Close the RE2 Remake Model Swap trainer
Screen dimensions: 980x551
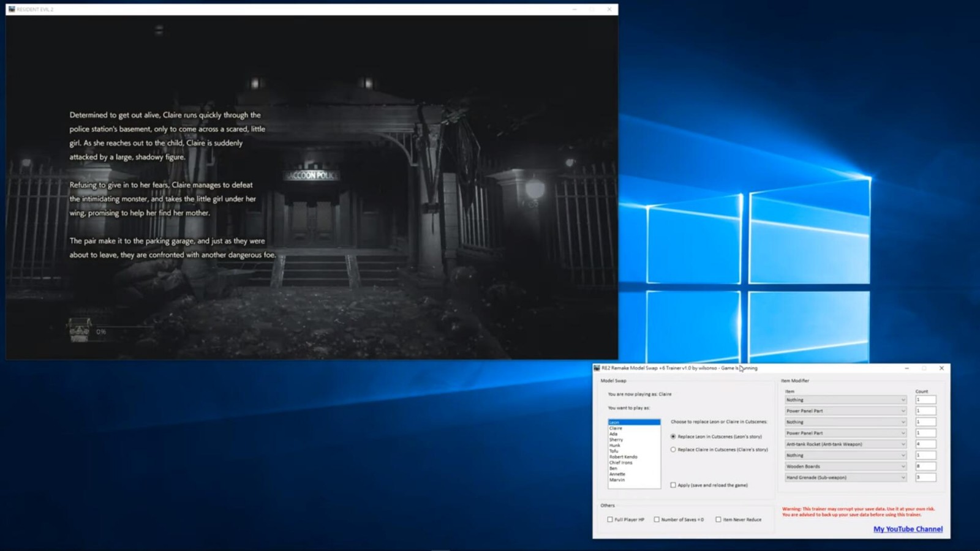941,368
